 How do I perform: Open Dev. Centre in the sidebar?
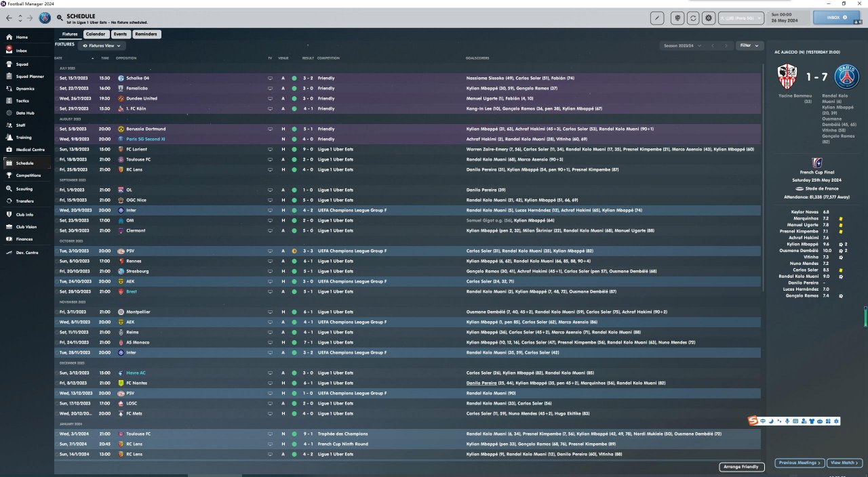point(26,252)
